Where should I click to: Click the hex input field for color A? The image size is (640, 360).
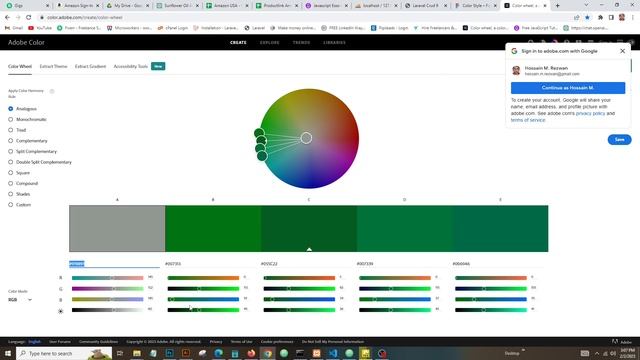coord(114,264)
